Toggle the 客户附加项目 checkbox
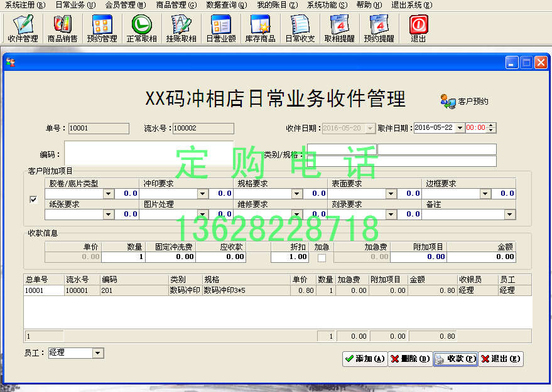 33,199
